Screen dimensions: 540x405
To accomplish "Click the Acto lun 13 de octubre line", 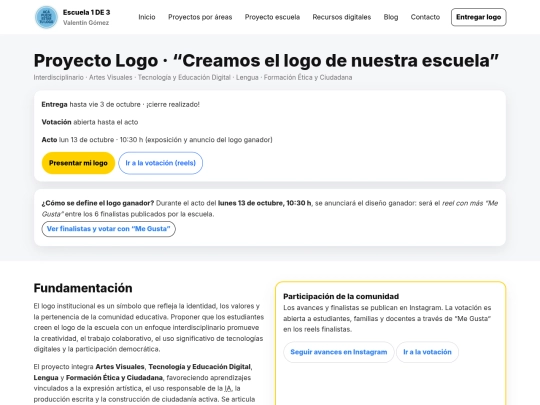I will [x=157, y=140].
